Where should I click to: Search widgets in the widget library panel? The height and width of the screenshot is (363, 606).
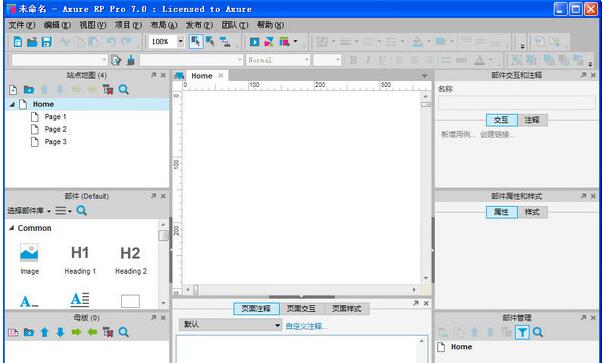(x=82, y=210)
